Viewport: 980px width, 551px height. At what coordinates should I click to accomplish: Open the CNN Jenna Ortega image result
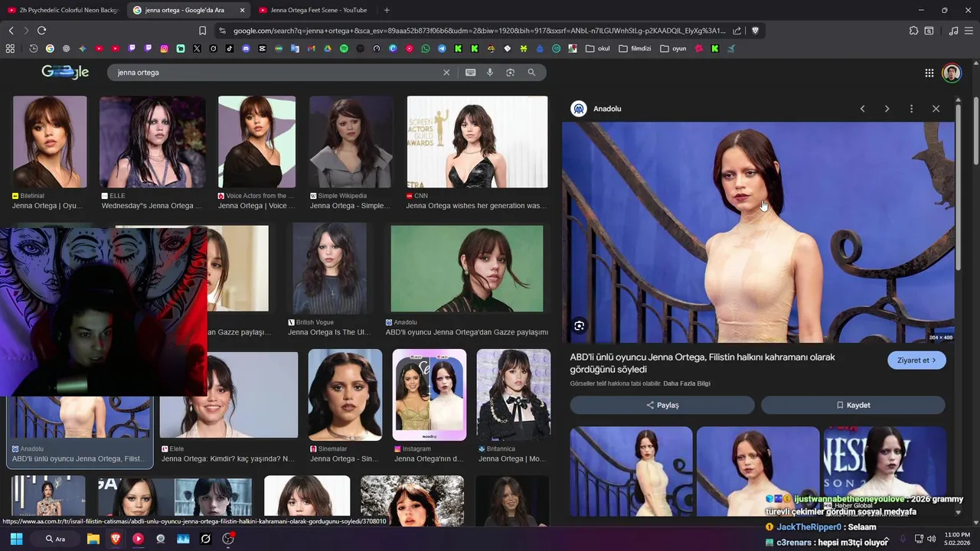pos(477,142)
